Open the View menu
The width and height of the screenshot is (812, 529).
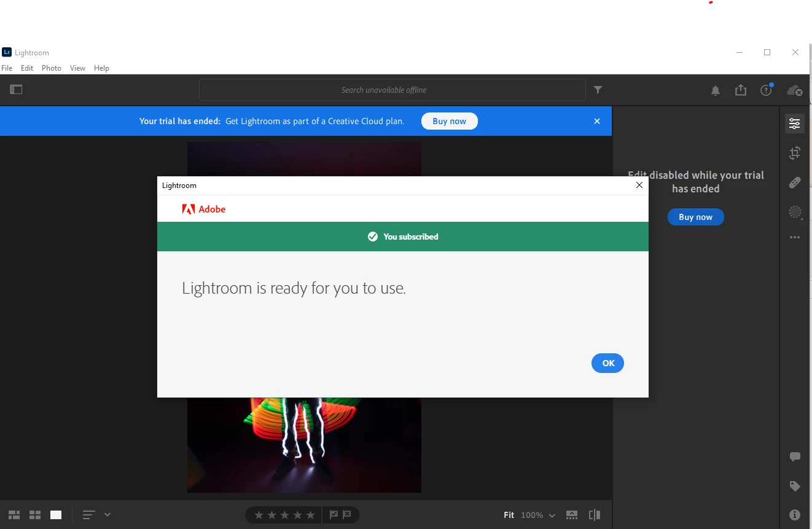point(77,68)
